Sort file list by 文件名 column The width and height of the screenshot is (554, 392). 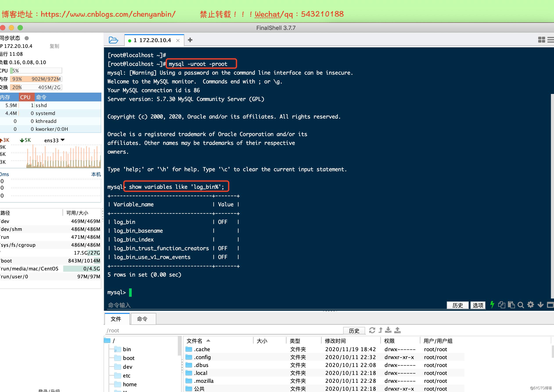click(x=194, y=341)
